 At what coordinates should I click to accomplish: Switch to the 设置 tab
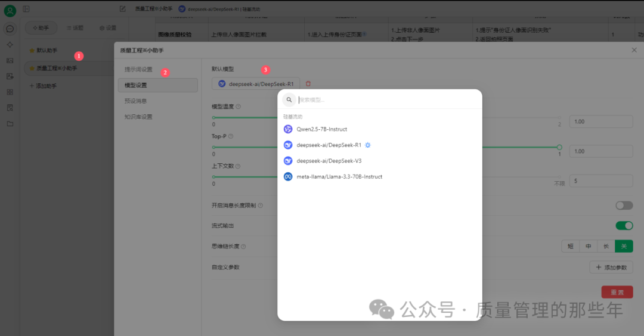point(107,28)
